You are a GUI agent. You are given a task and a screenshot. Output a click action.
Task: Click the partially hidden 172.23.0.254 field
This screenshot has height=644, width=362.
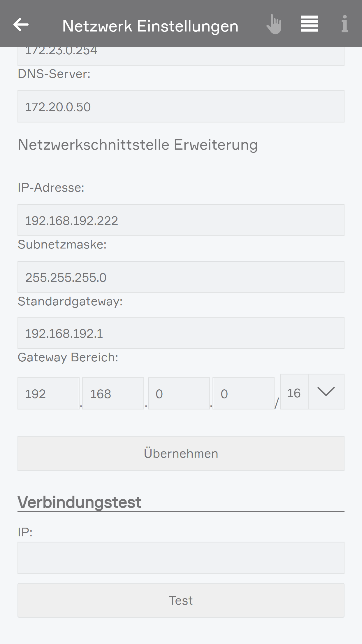point(181,56)
